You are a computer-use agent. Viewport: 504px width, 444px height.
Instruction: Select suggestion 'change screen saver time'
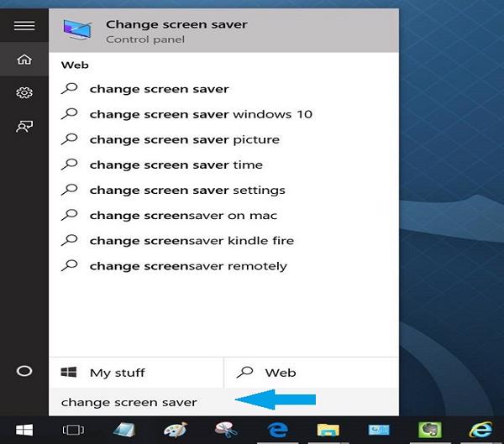pyautogui.click(x=223, y=165)
